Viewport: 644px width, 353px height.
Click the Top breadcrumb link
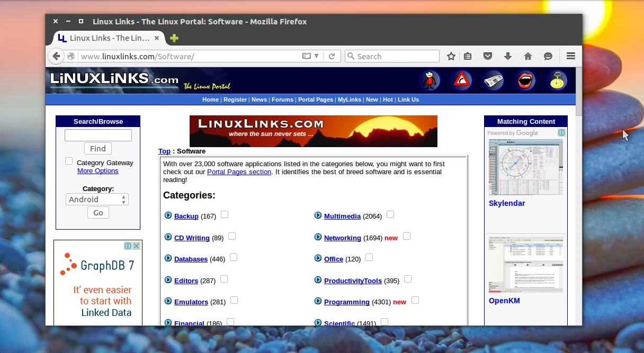click(164, 151)
